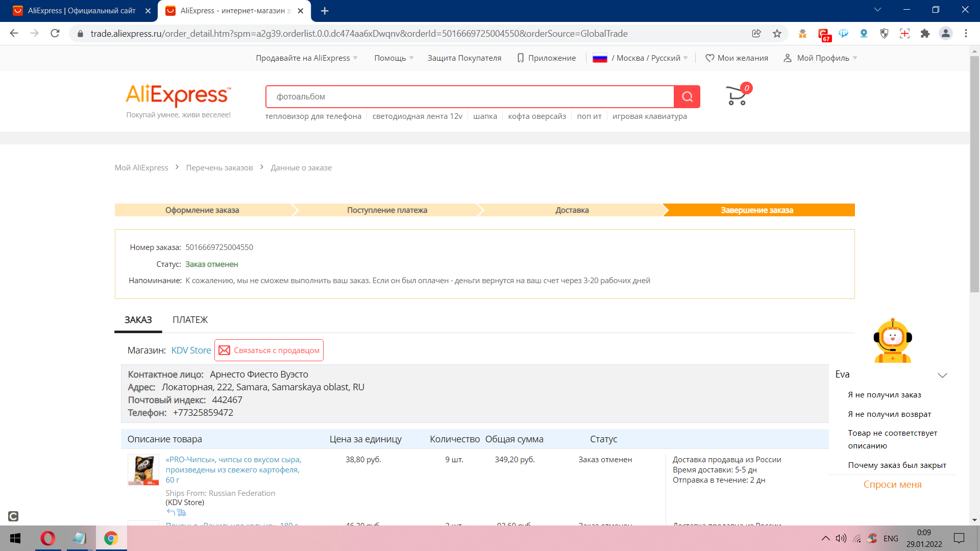Viewport: 980px width, 551px height.
Task: Click the red extension icon with badge 67
Action: (x=823, y=34)
